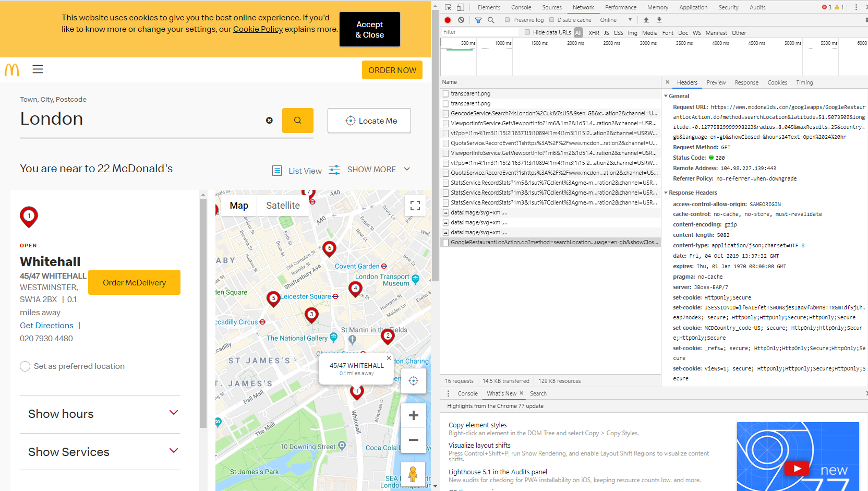Clear the London search text
The height and width of the screenshot is (491, 868).
[269, 121]
